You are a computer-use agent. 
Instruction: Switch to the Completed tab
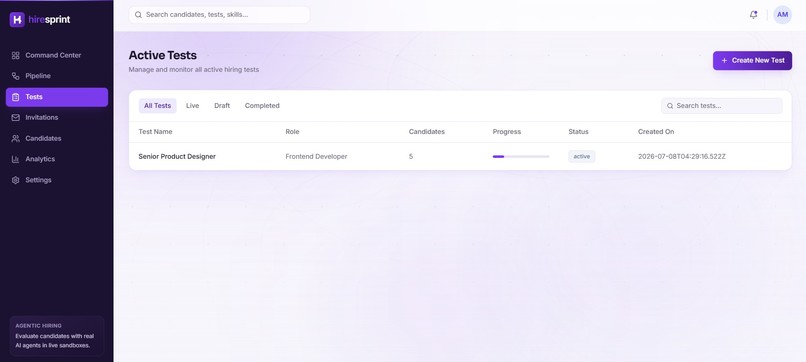(x=262, y=106)
